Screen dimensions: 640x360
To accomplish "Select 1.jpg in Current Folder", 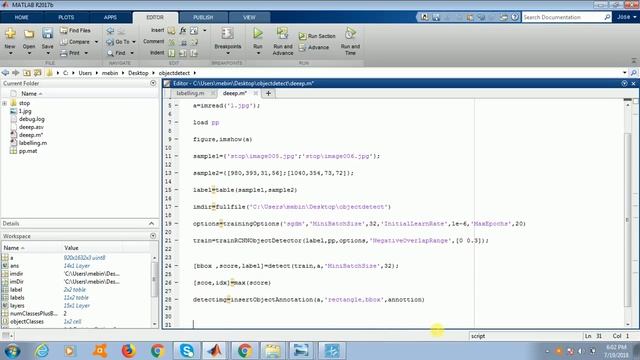I will (25, 111).
